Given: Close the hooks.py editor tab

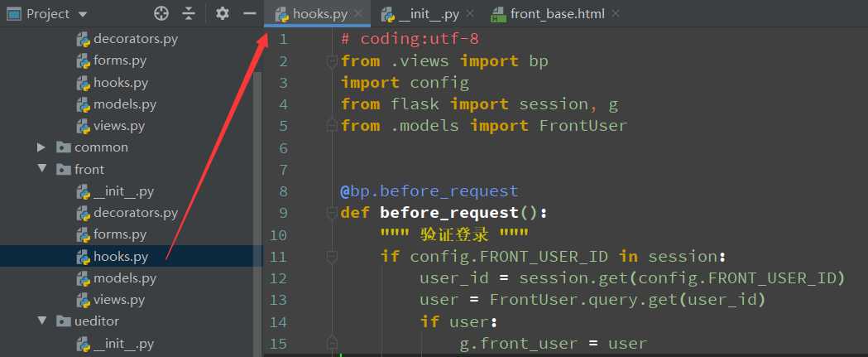Looking at the screenshot, I should [x=357, y=14].
